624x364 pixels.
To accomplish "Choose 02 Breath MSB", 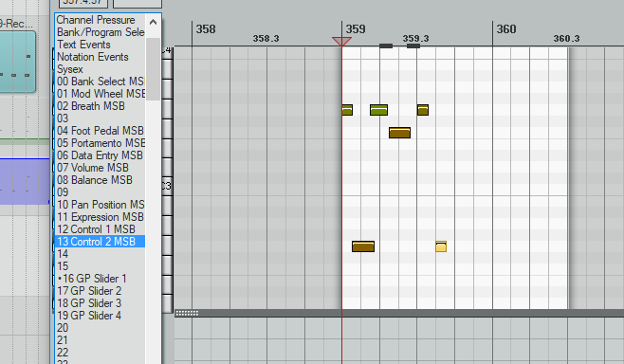I will click(x=100, y=106).
